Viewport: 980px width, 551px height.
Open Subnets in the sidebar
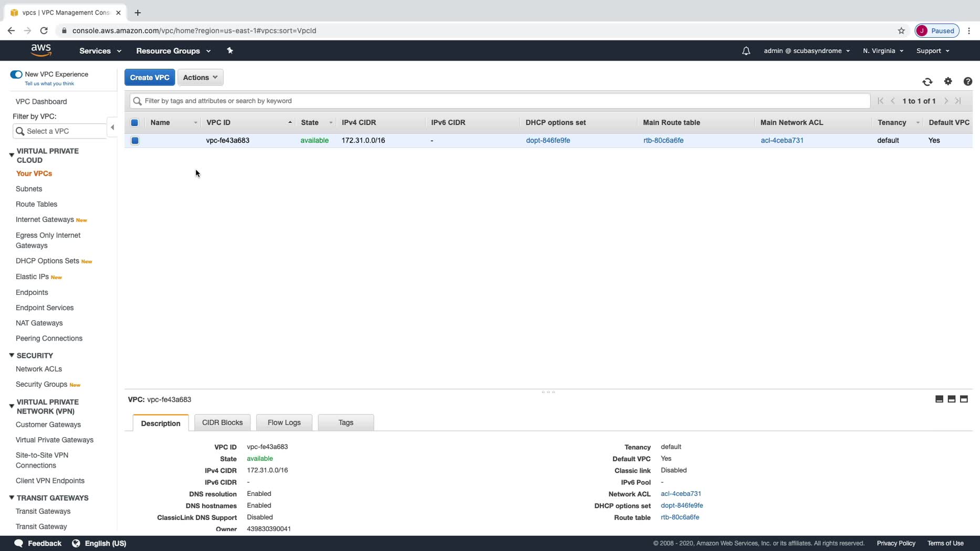point(29,189)
